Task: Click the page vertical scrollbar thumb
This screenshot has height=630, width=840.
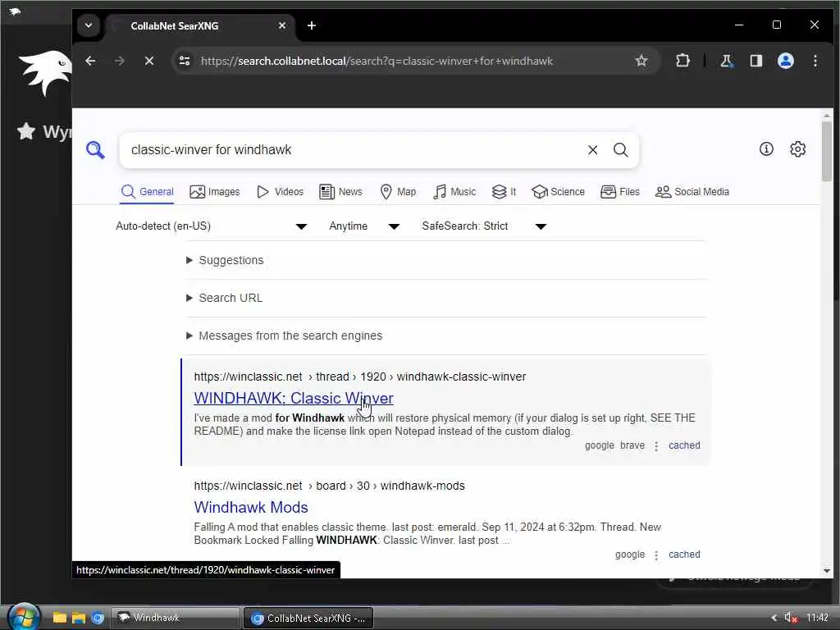Action: tap(827, 151)
